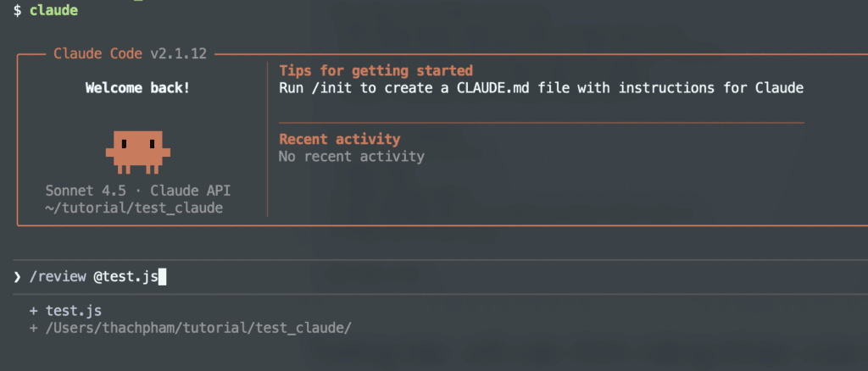Click the 'No recent activity' text
The image size is (868, 371).
point(351,156)
